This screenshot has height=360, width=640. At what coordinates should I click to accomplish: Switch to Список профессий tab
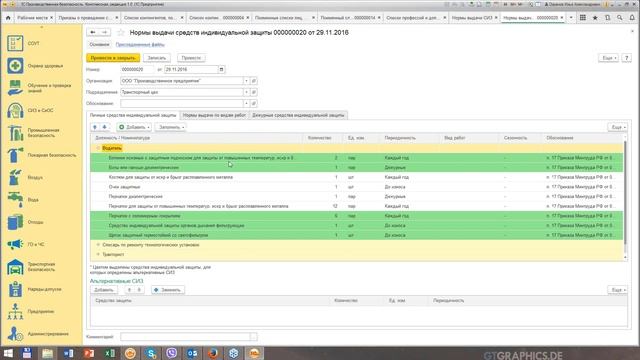[413, 18]
